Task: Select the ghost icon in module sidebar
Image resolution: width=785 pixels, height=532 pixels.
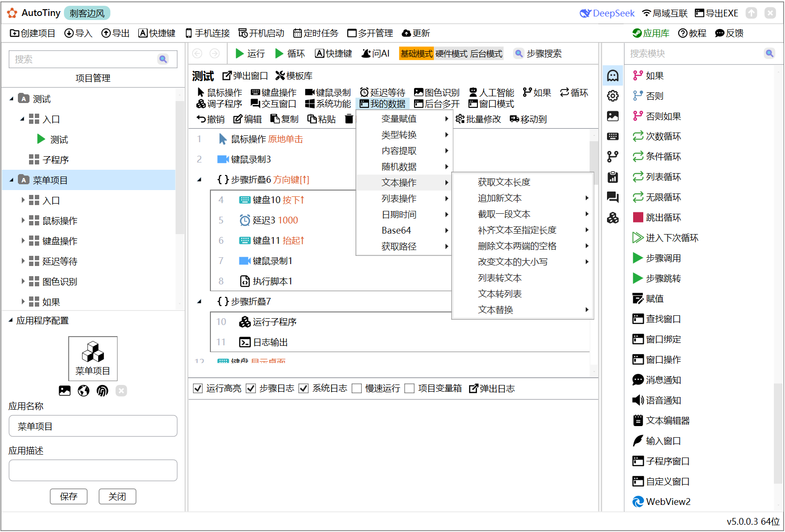Action: point(613,75)
